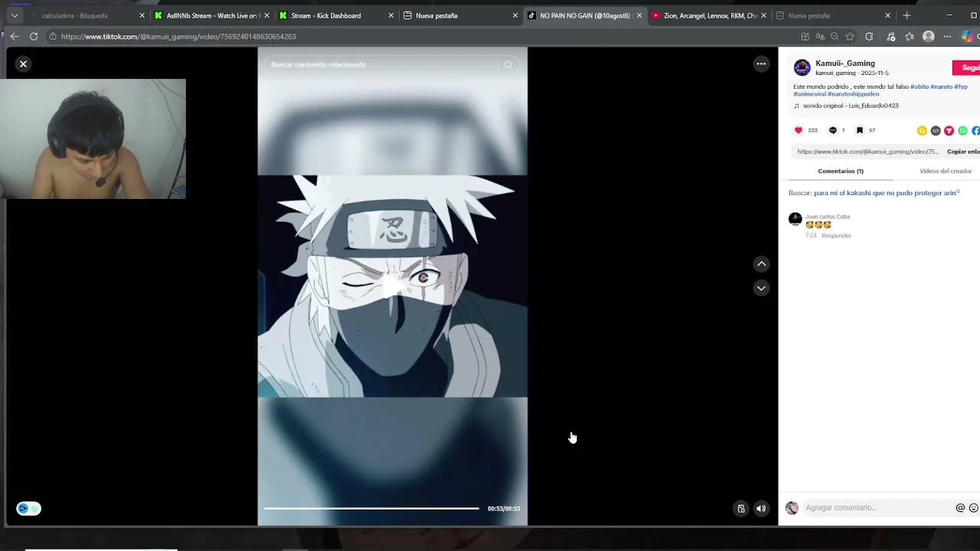Go to the next video with down arrow
This screenshot has width=980, height=551.
point(761,289)
